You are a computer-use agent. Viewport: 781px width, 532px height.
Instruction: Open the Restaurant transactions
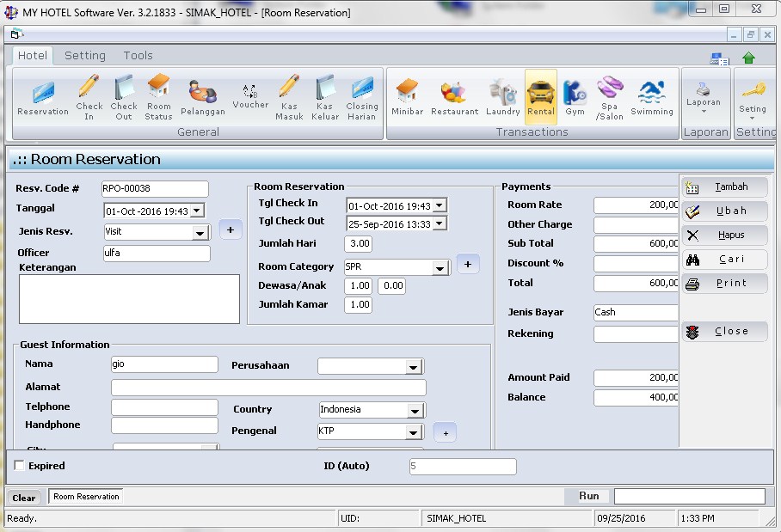pyautogui.click(x=454, y=95)
